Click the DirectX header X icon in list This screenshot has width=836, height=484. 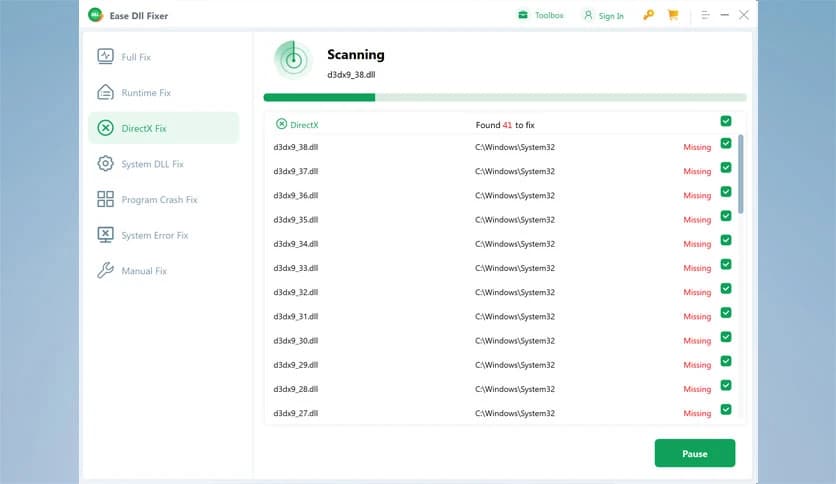point(282,124)
